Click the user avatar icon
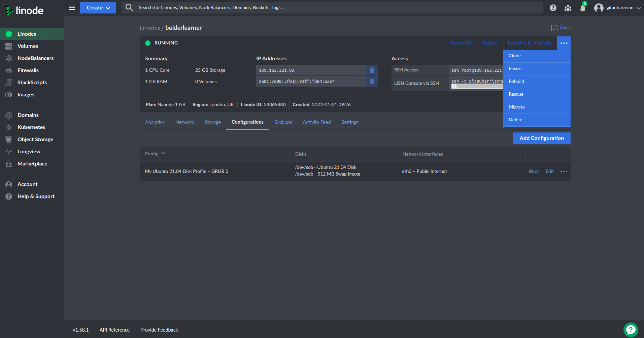This screenshot has height=338, width=644. click(x=599, y=8)
